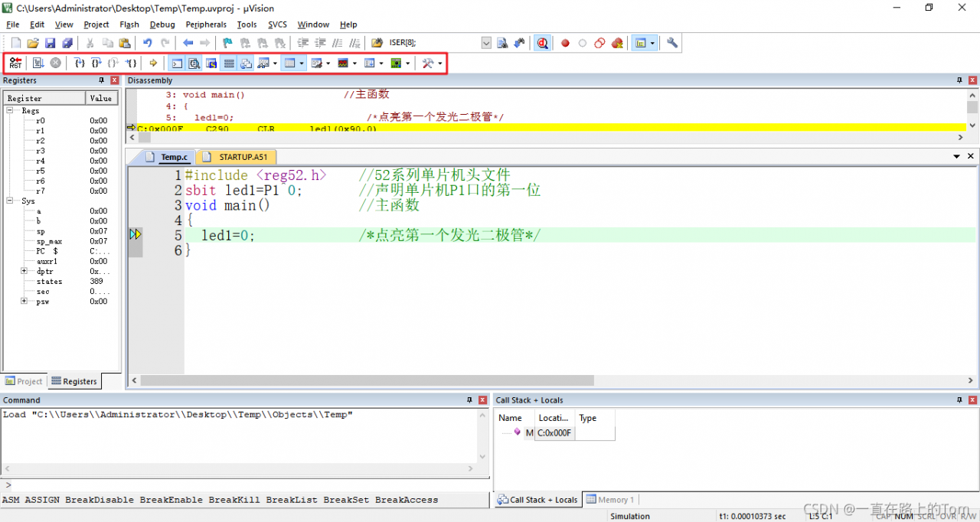The height and width of the screenshot is (522, 980).
Task: Step Out of the current function
Action: [x=113, y=63]
